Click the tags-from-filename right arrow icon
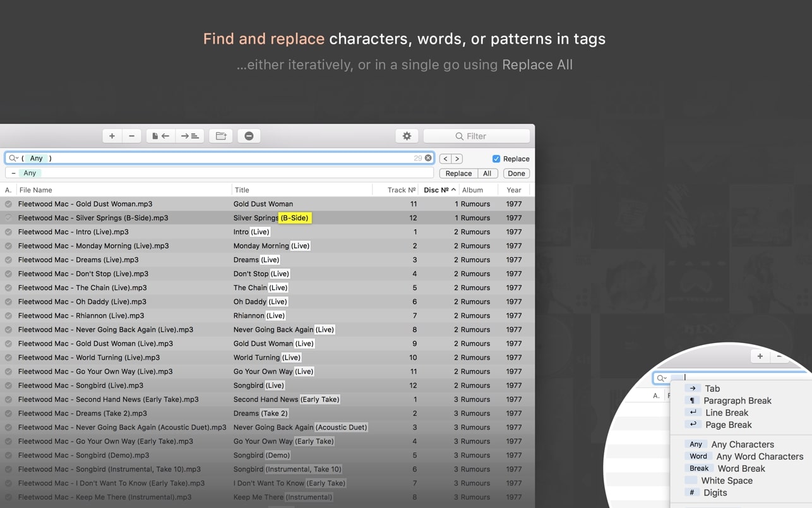Image resolution: width=812 pixels, height=508 pixels. click(189, 136)
